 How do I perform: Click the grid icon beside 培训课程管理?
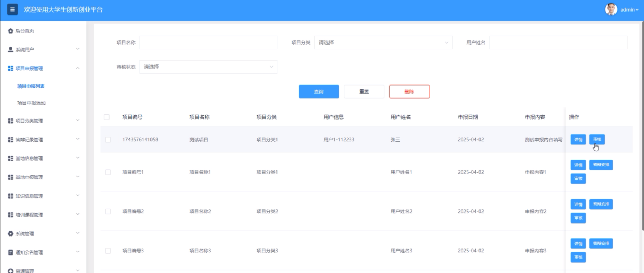(x=10, y=215)
